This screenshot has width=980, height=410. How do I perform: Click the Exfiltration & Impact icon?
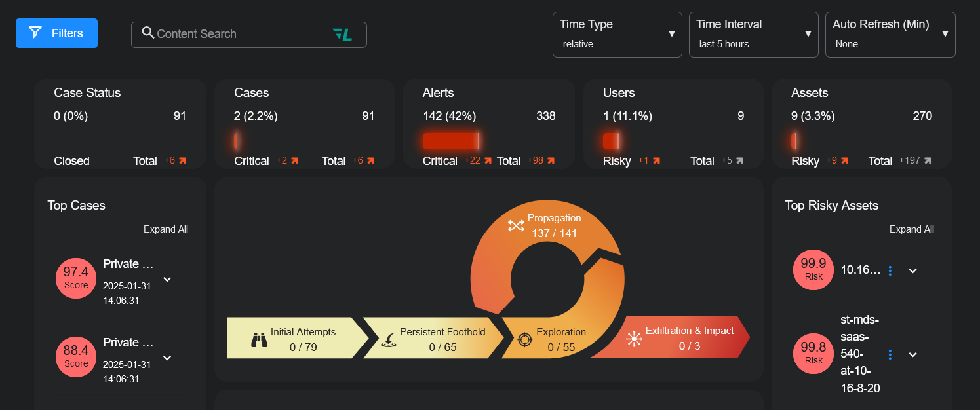[x=633, y=338]
